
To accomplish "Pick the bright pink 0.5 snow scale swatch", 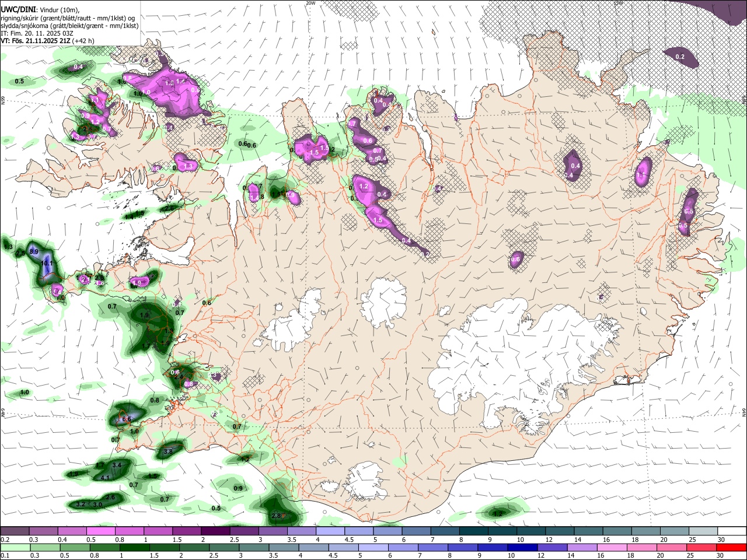I will coord(100,531).
